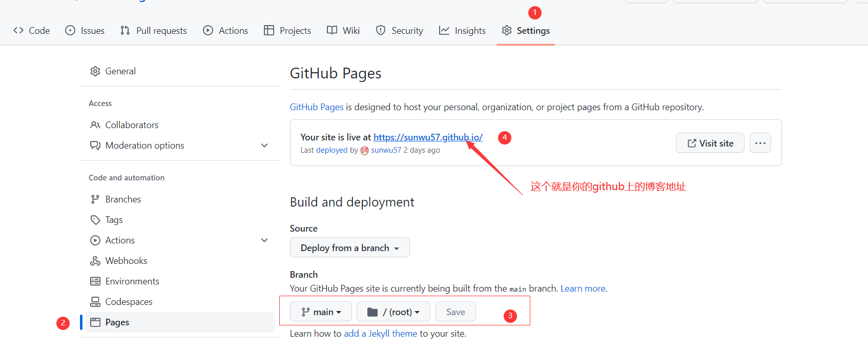Open Moderation options in sidebar
The height and width of the screenshot is (350, 868).
coord(180,146)
